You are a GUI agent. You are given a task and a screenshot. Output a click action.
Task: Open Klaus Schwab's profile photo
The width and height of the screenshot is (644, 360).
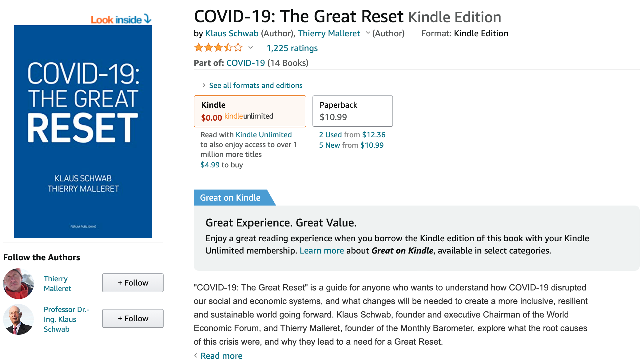[18, 319]
